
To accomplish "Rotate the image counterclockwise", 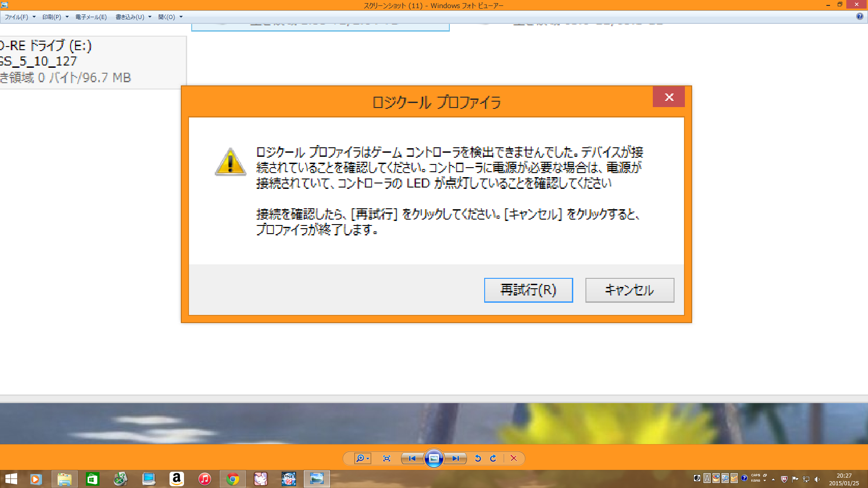I will pyautogui.click(x=478, y=458).
